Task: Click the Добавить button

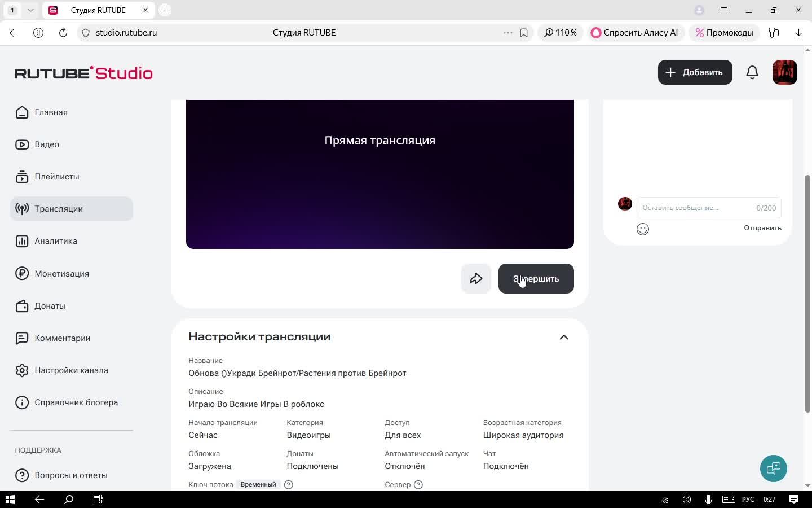Action: pyautogui.click(x=695, y=72)
